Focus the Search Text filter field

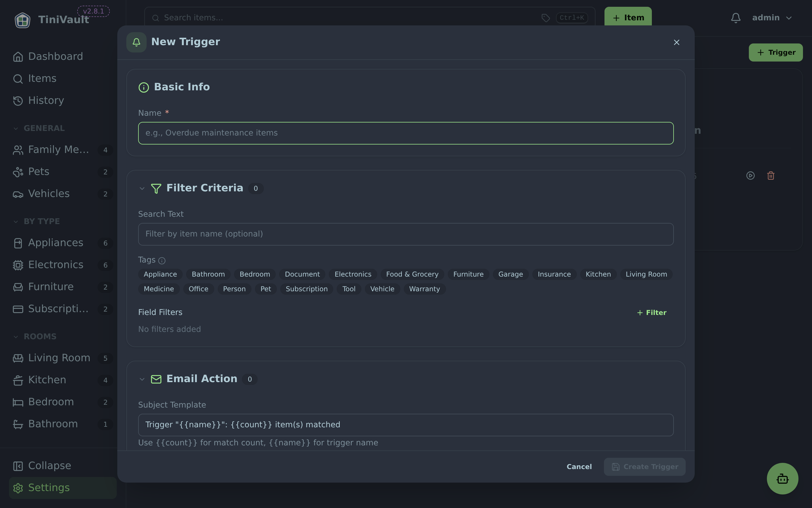(406, 234)
